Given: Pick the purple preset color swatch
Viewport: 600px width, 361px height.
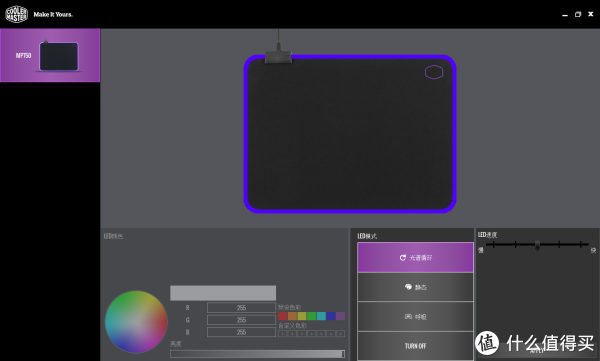Looking at the screenshot, I should tap(340, 316).
